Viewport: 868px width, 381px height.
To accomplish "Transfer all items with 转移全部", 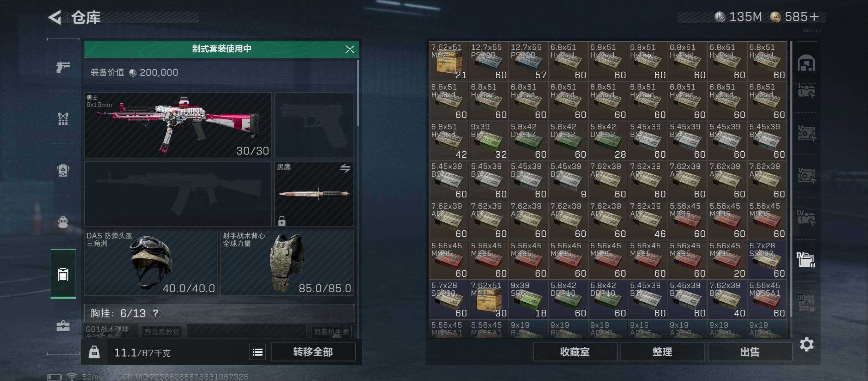I will coord(313,352).
